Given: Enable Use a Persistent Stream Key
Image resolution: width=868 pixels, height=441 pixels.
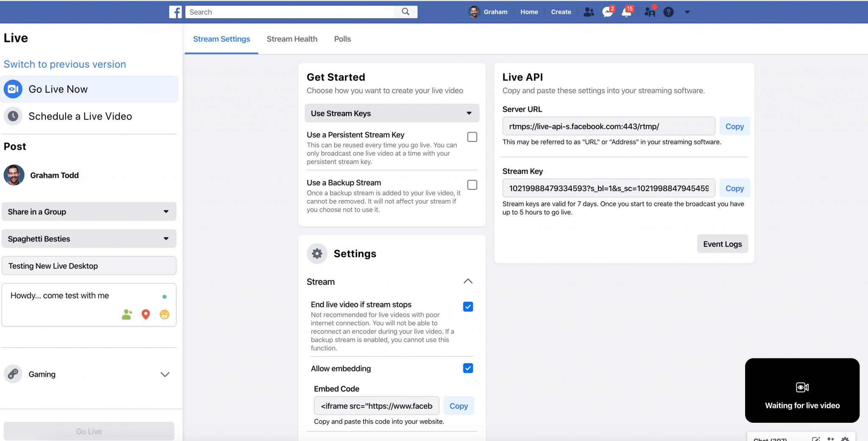Looking at the screenshot, I should coord(472,137).
